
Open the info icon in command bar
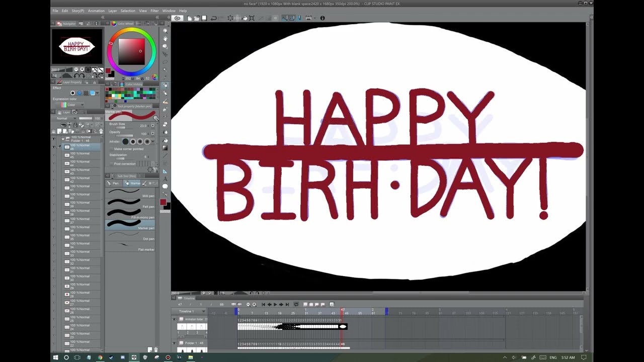click(323, 18)
